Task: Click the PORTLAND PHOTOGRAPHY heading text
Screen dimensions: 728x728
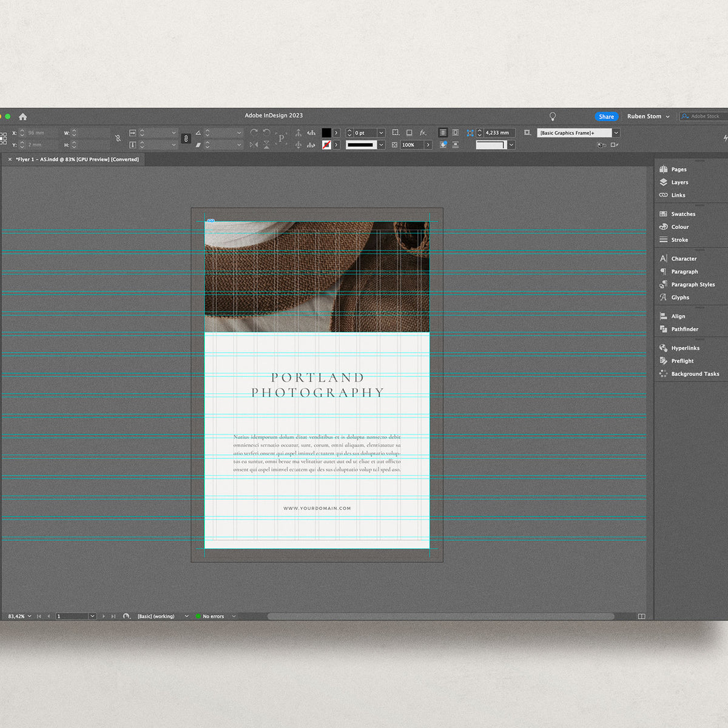Action: coord(318,385)
